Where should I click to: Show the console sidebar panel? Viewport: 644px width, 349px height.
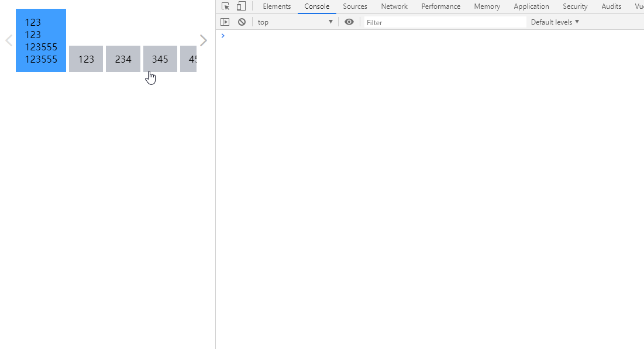(x=225, y=22)
